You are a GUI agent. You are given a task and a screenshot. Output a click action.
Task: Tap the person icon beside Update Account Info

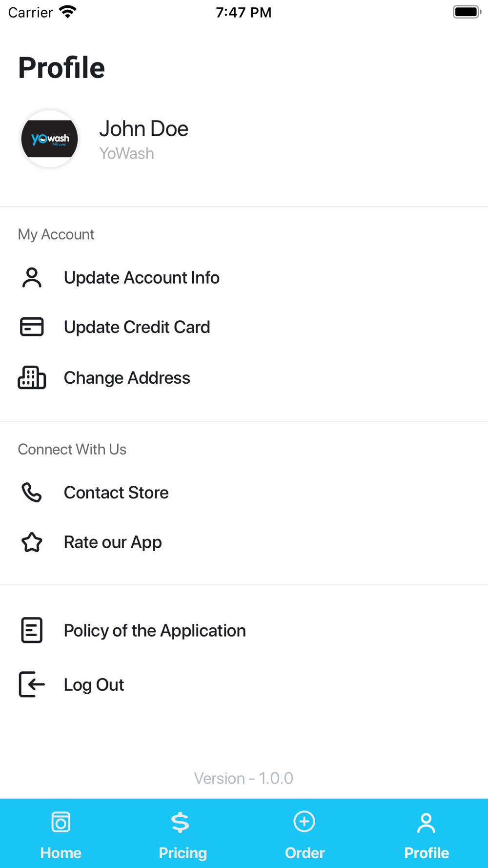32,278
